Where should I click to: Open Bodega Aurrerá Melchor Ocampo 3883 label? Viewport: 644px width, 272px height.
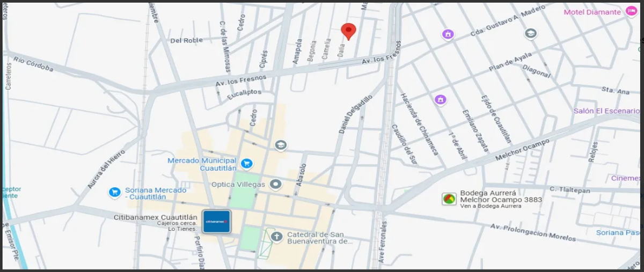(501, 196)
